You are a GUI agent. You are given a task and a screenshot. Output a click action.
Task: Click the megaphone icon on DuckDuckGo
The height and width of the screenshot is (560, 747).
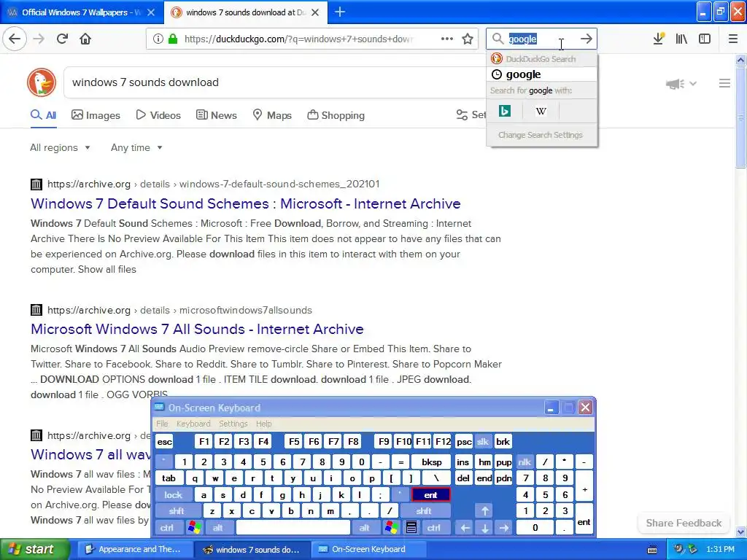tap(675, 84)
